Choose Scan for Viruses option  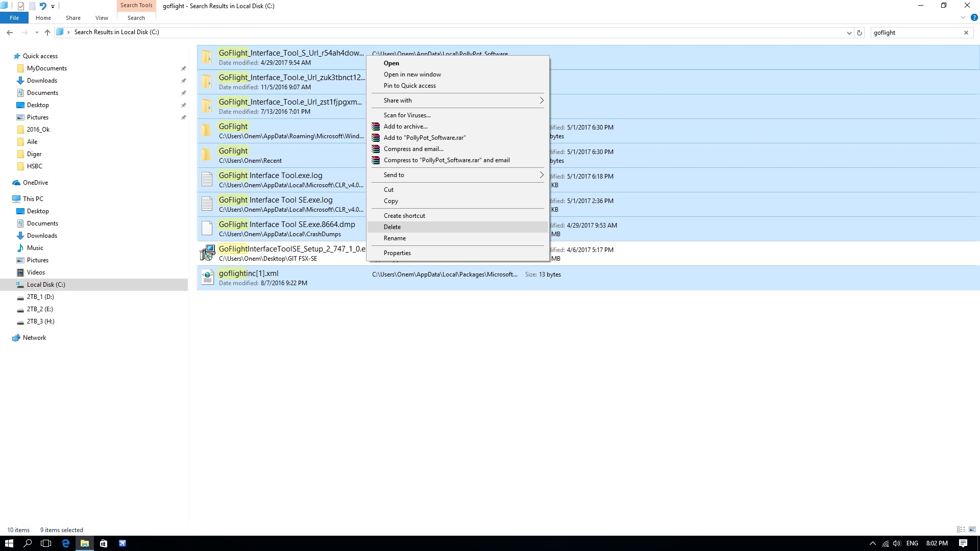pos(457,115)
